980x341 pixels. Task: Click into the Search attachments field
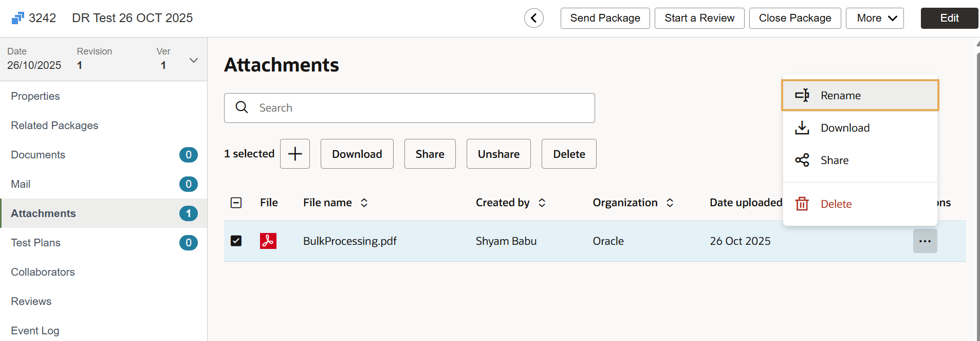(421, 108)
